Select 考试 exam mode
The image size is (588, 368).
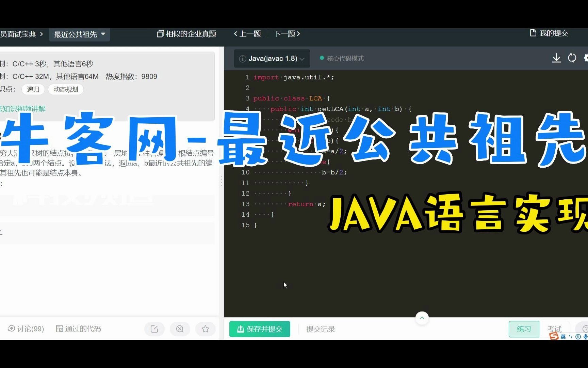(x=554, y=329)
